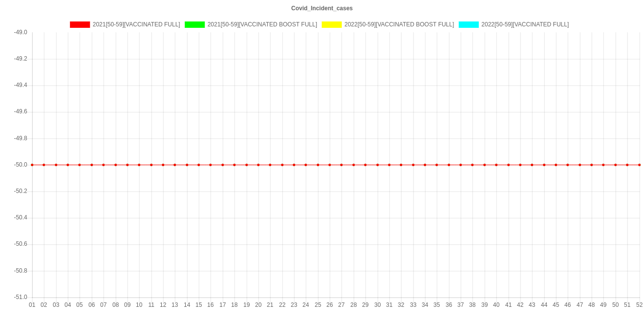The image size is (644, 322).
Task: Select the data point at week 10
Action: tap(139, 165)
